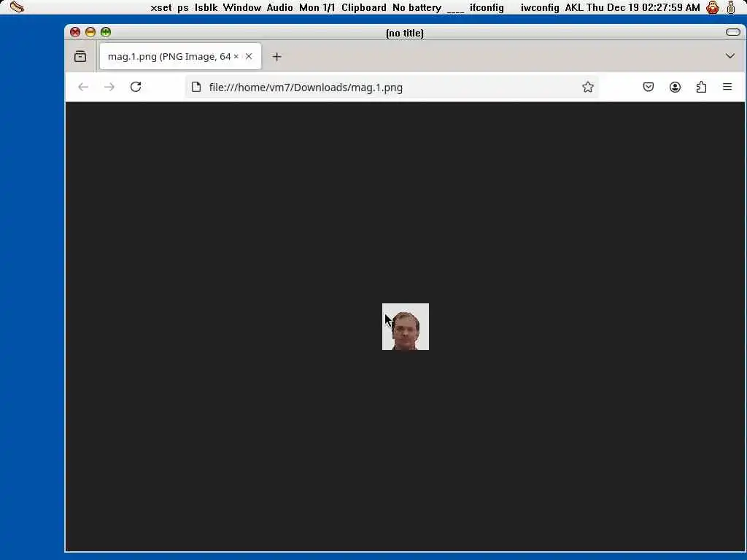Close the window with red button
This screenshot has height=560, width=747.
click(x=75, y=32)
